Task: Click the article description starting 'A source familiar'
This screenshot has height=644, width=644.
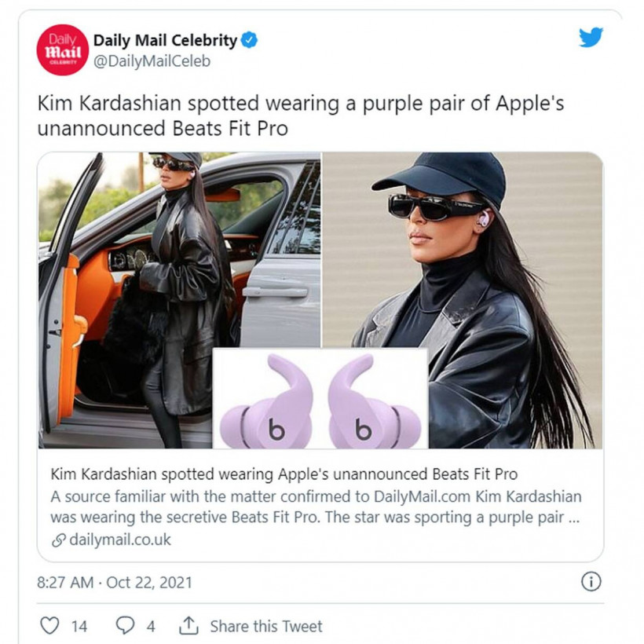Action: [x=316, y=507]
